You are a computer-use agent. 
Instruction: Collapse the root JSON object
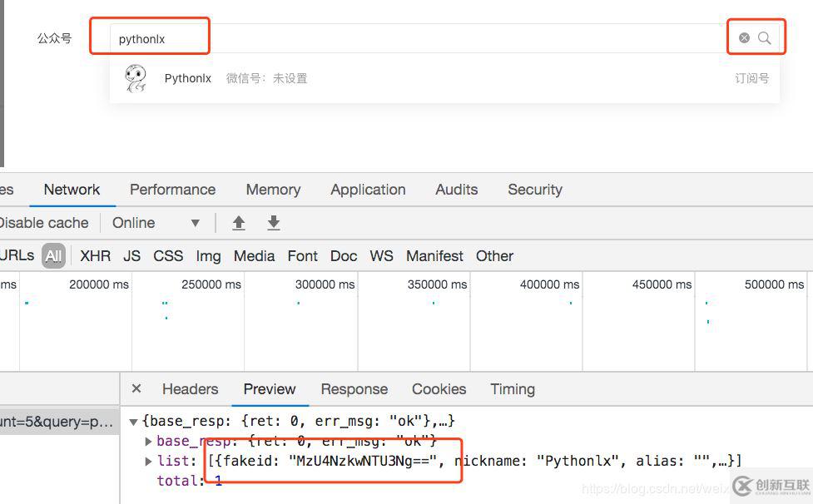pyautogui.click(x=133, y=422)
